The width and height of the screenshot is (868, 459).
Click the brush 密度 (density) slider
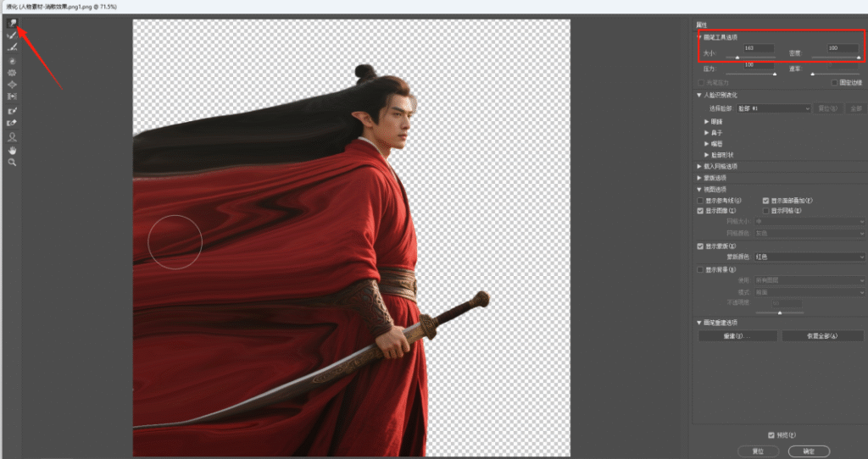[837, 57]
